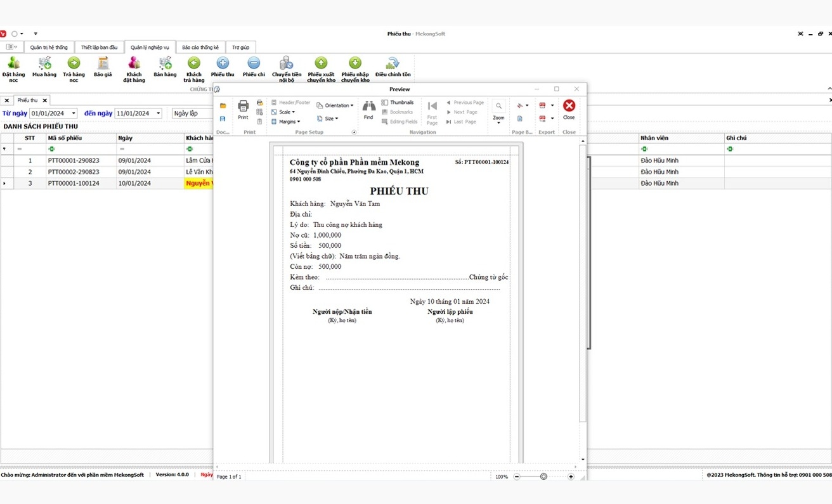Click the Print icon in Preview toolbar

click(243, 109)
